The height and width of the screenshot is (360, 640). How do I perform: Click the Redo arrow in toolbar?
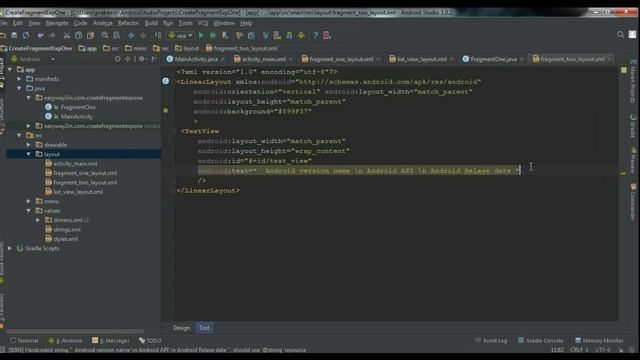[x=52, y=36]
